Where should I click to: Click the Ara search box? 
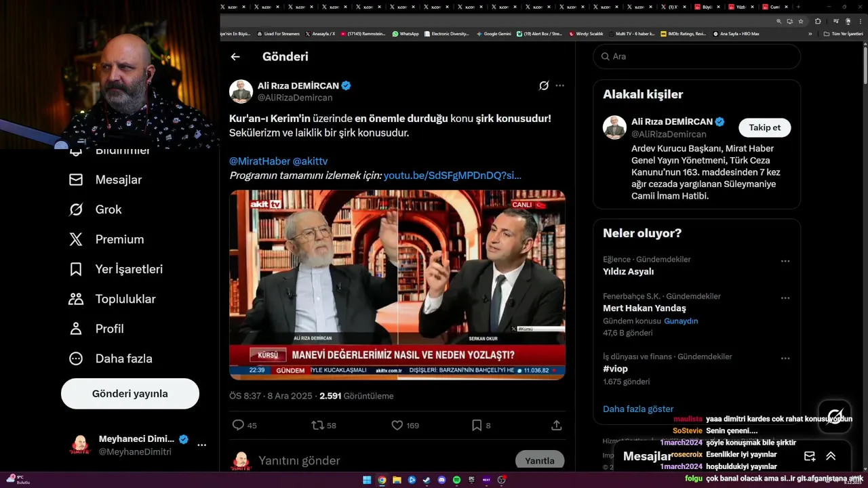click(697, 56)
